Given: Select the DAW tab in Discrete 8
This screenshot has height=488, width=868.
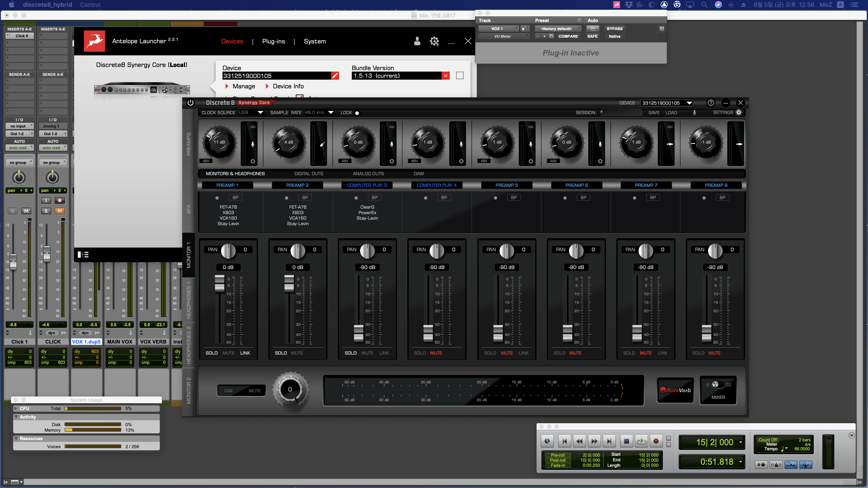Looking at the screenshot, I should [419, 173].
